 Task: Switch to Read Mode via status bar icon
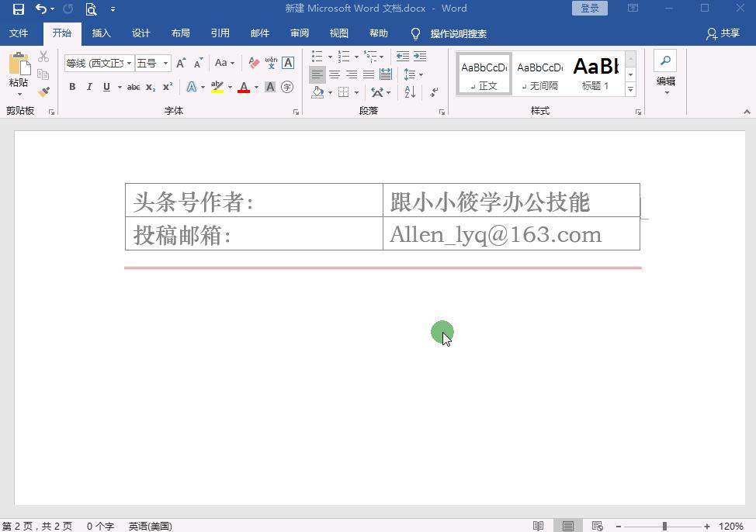[539, 525]
